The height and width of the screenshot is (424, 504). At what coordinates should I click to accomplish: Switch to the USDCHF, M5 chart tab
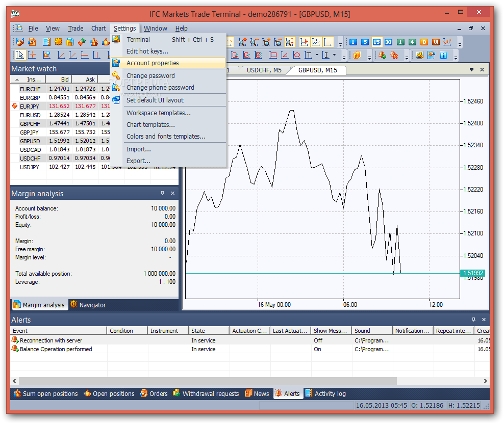pos(264,70)
